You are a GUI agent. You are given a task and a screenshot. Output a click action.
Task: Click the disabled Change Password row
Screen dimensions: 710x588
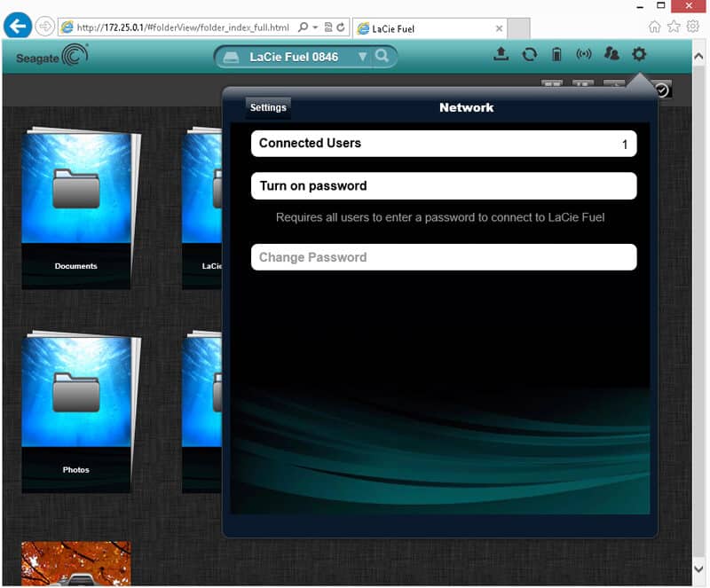point(444,257)
